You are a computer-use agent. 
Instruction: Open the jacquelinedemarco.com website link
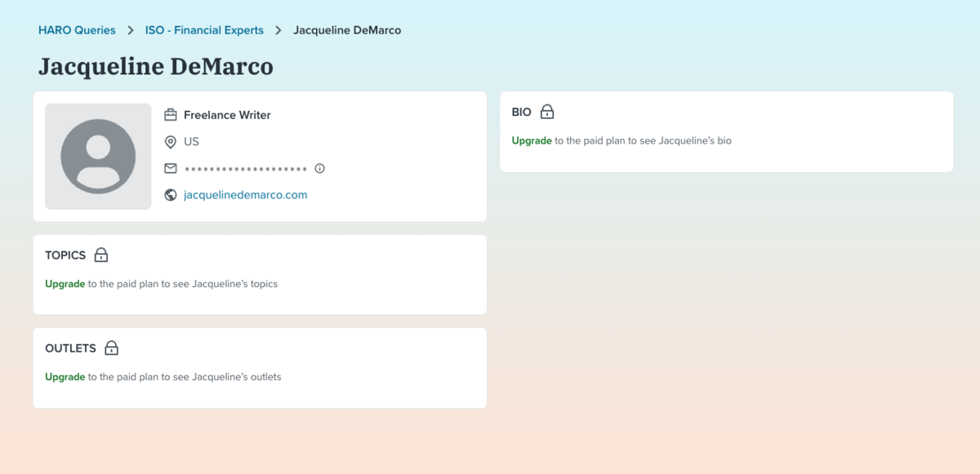(245, 195)
